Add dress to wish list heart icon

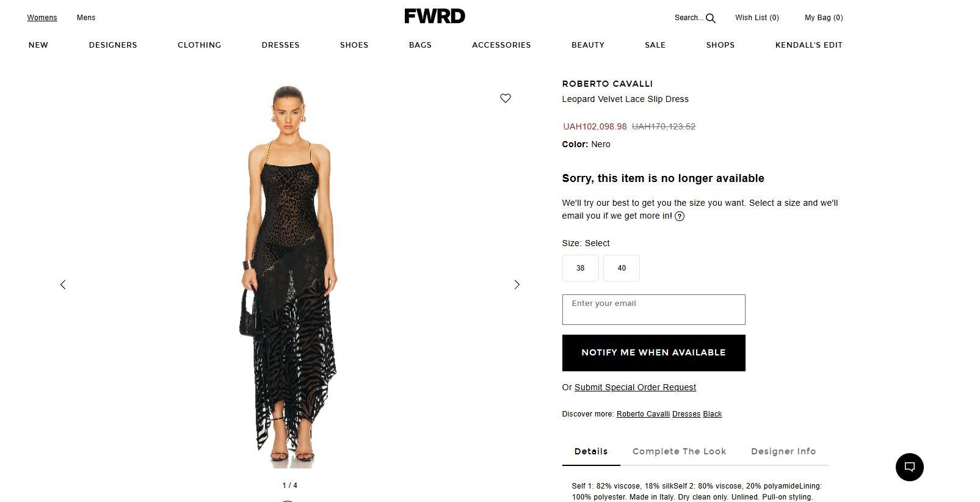(x=506, y=98)
